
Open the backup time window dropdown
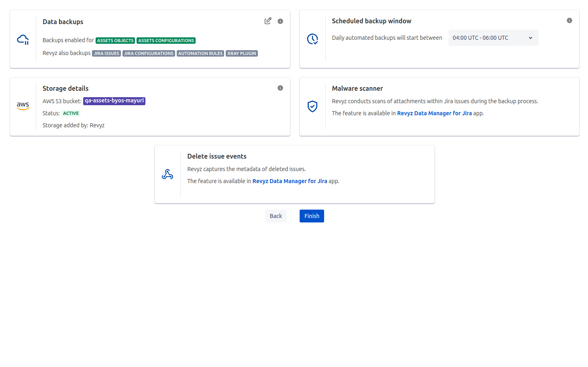pos(493,38)
